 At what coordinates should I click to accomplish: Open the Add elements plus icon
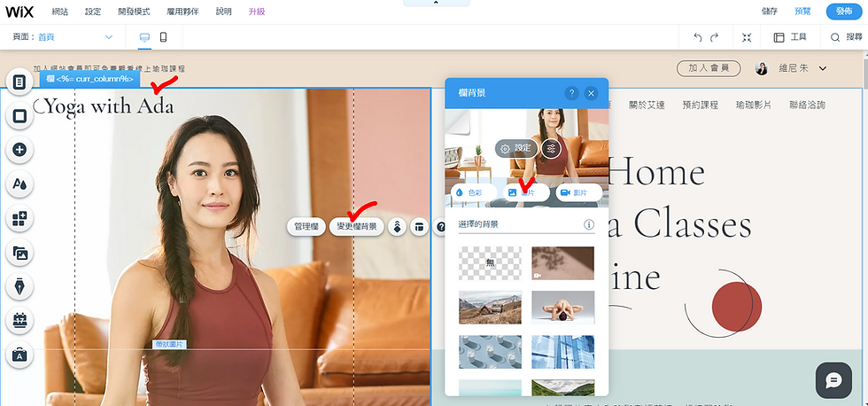pyautogui.click(x=19, y=150)
